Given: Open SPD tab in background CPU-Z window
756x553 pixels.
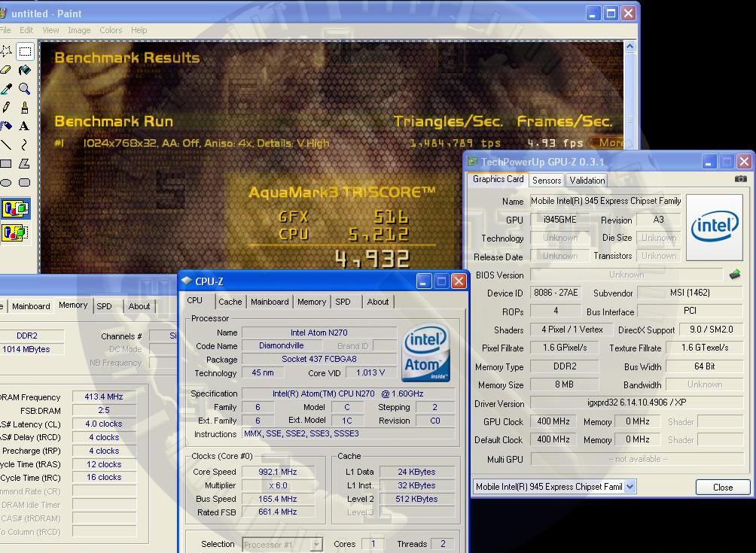Looking at the screenshot, I should click(104, 306).
